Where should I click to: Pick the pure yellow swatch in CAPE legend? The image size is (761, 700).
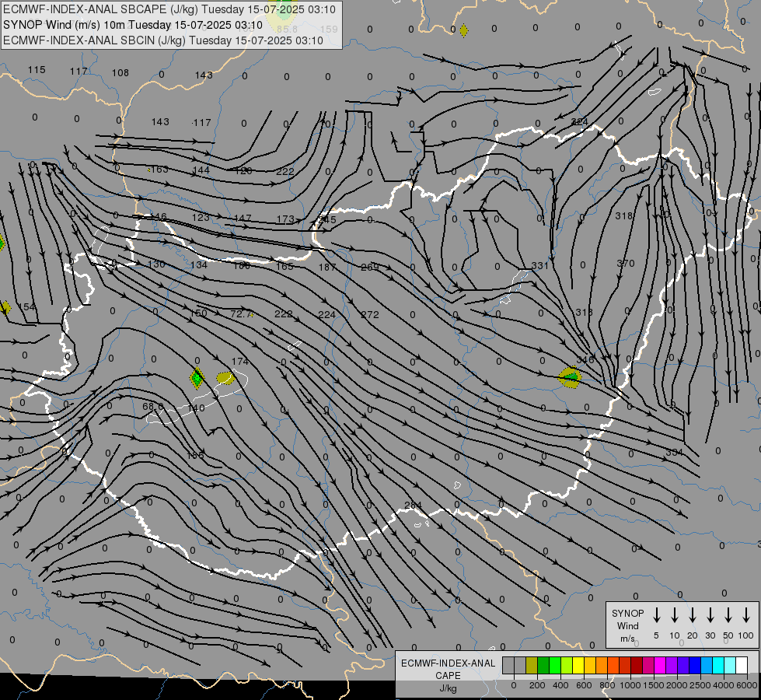pos(578,666)
